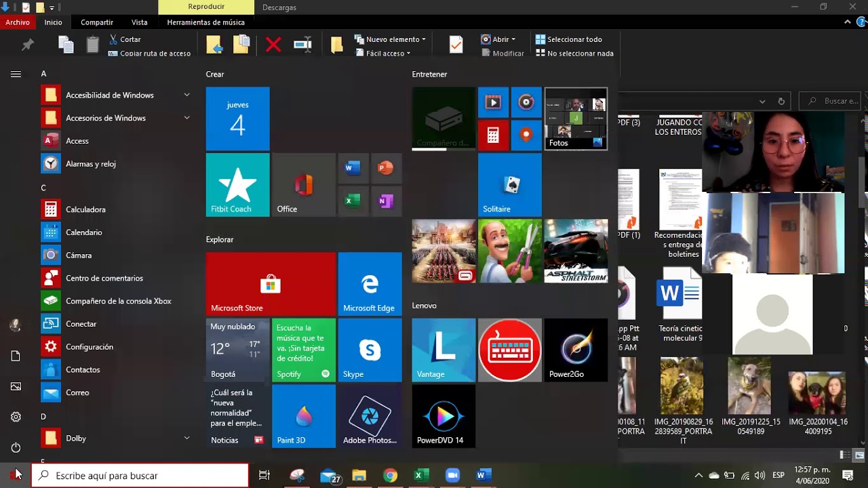Viewport: 868px width, 488px height.
Task: Open the calendar tile showing jueves 4
Action: (237, 119)
